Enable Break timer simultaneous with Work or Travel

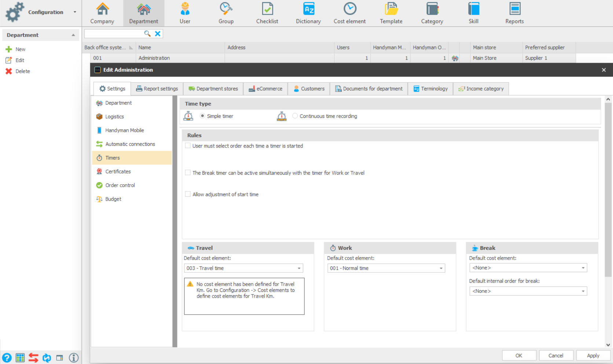click(x=188, y=172)
